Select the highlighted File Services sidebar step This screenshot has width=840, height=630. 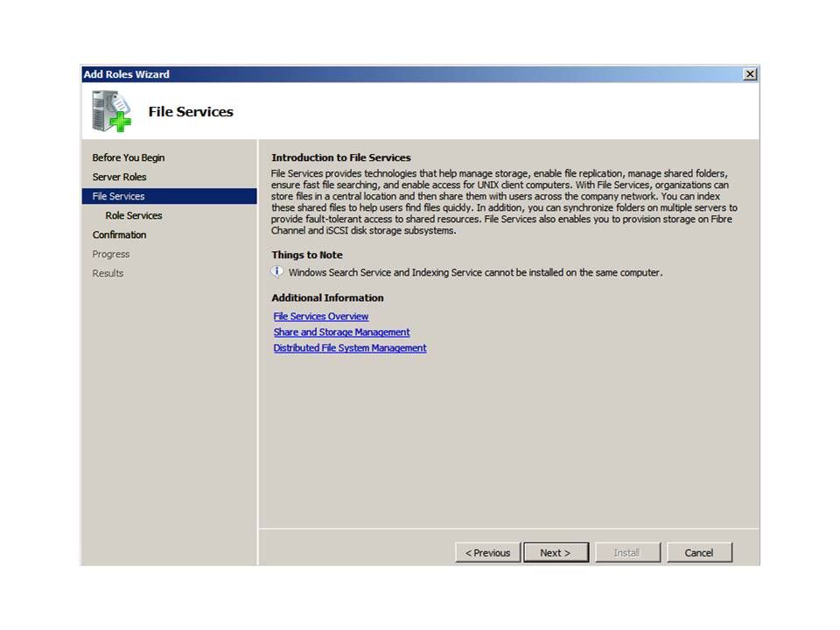coord(119,196)
